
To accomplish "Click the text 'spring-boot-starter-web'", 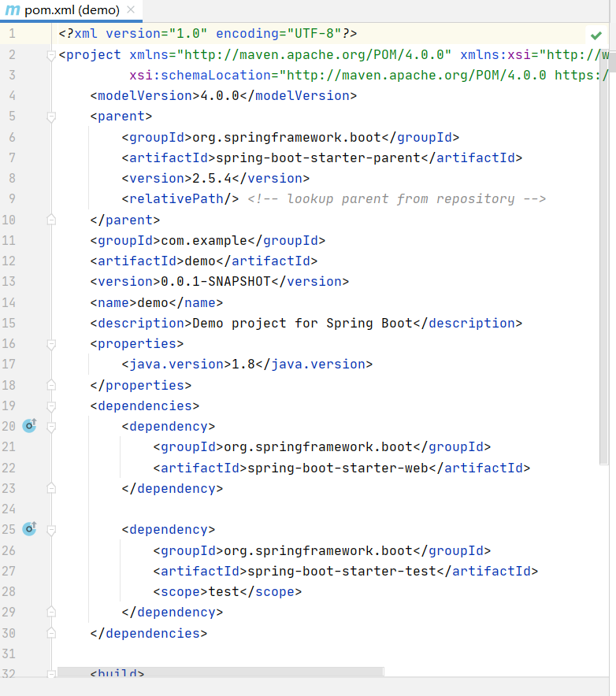I will [337, 468].
